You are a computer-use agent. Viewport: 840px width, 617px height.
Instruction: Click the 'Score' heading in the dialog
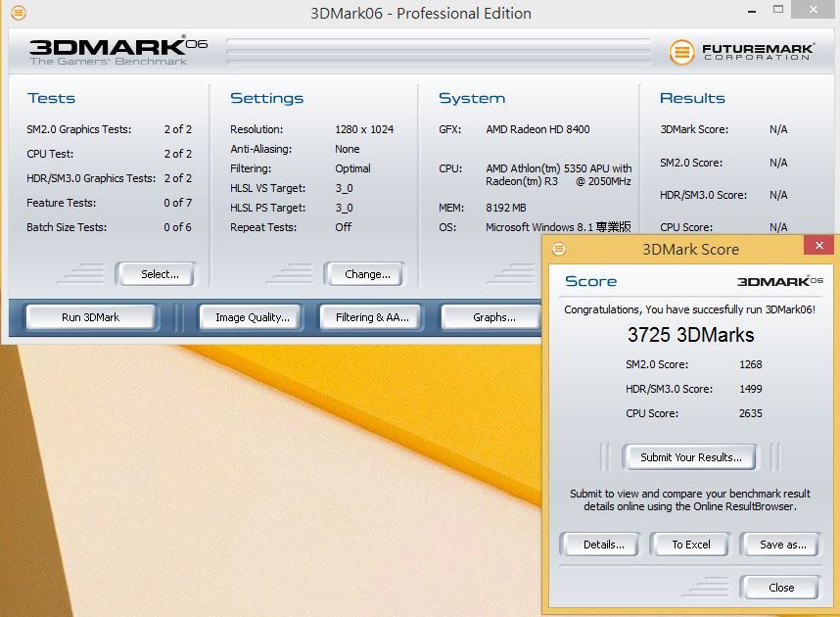(x=591, y=281)
